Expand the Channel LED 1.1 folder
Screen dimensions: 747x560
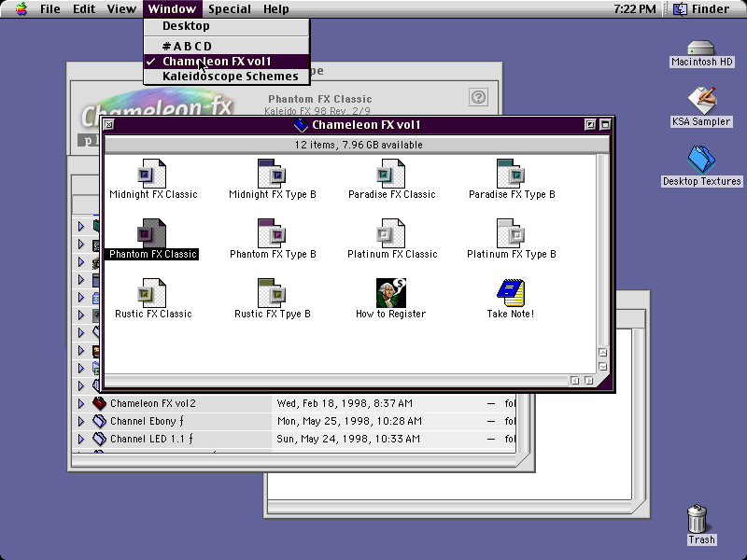pyautogui.click(x=81, y=439)
